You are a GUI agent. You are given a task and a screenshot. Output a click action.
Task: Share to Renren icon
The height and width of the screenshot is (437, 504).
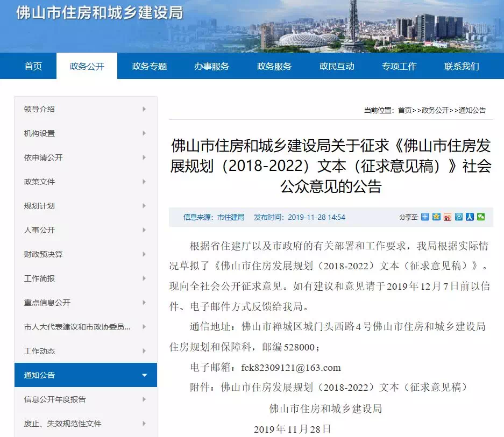470,217
